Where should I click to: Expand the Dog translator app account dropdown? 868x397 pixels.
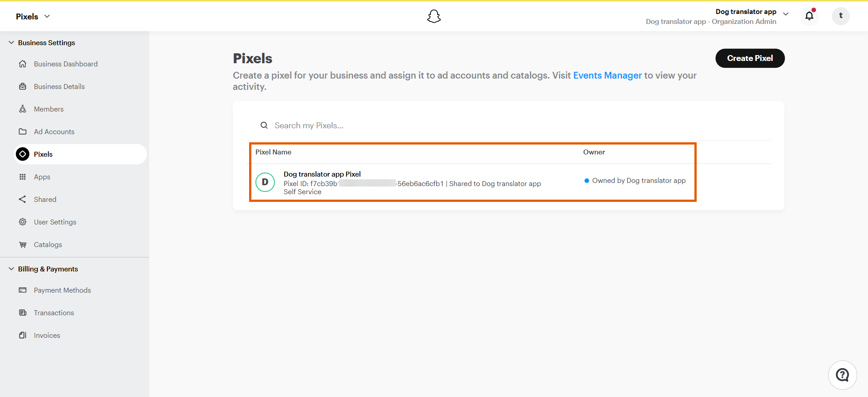pyautogui.click(x=786, y=14)
